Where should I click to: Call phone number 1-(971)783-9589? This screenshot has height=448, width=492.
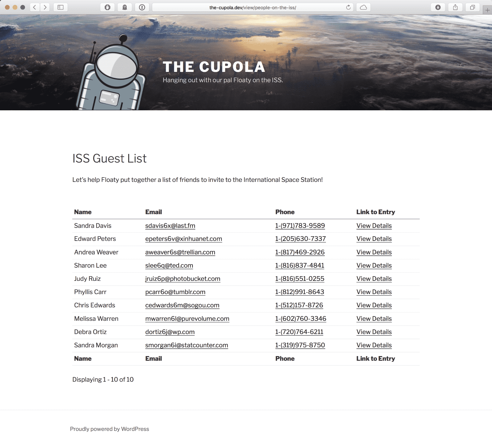[300, 226]
